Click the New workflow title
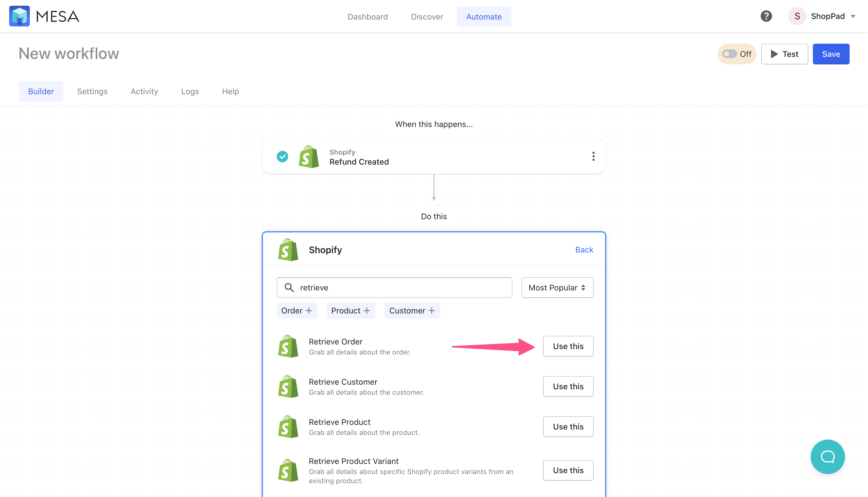Viewport: 868px width, 497px height. click(69, 54)
